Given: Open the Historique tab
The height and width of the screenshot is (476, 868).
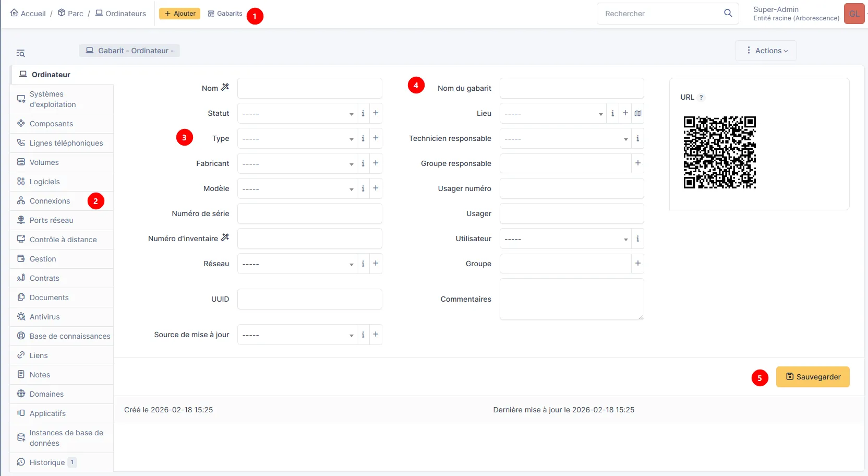Looking at the screenshot, I should [x=62, y=462].
